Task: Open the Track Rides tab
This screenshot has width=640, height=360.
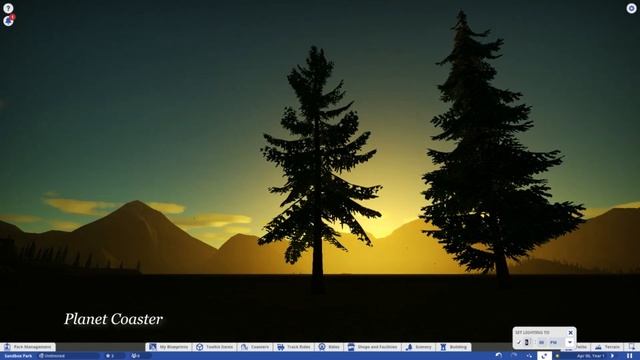Action: click(x=294, y=347)
